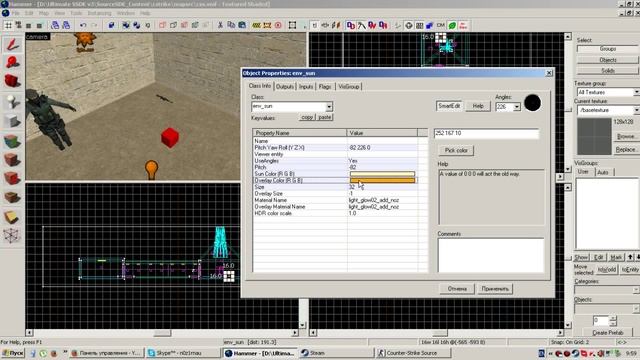
Task: Enable Groups selection mode
Action: (607, 49)
